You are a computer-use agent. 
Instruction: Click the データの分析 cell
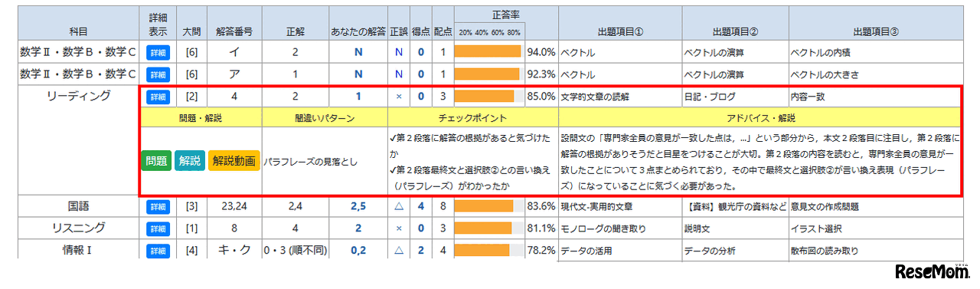(735, 250)
